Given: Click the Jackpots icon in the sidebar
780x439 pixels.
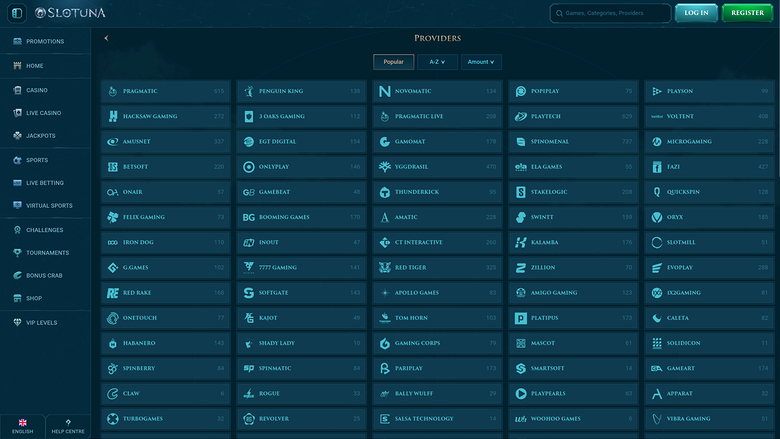Looking at the screenshot, I should (17, 135).
